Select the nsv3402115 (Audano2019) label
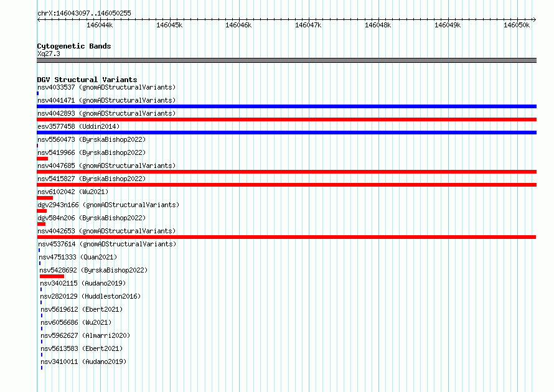The height and width of the screenshot is (392, 554). (x=83, y=283)
